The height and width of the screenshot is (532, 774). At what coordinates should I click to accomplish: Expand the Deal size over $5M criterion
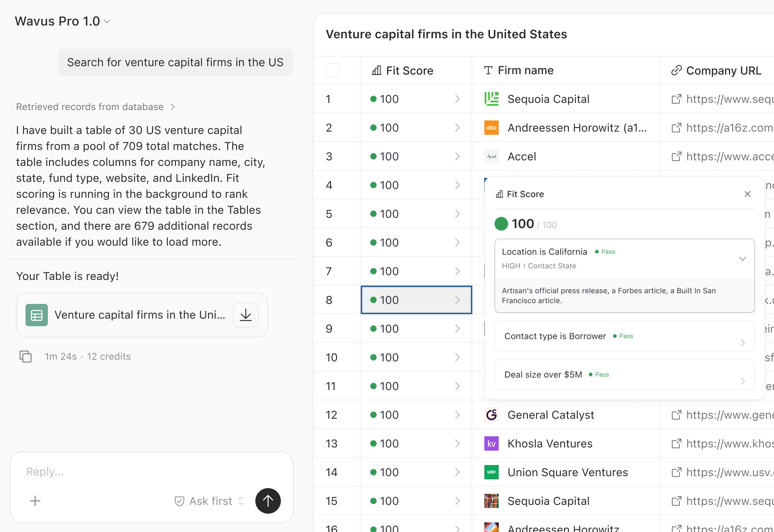coord(742,381)
